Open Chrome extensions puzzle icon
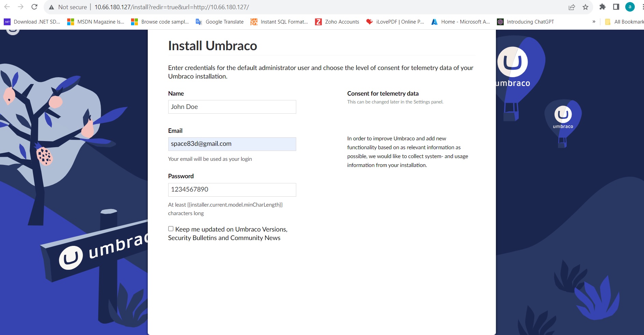644x335 pixels. 602,7
